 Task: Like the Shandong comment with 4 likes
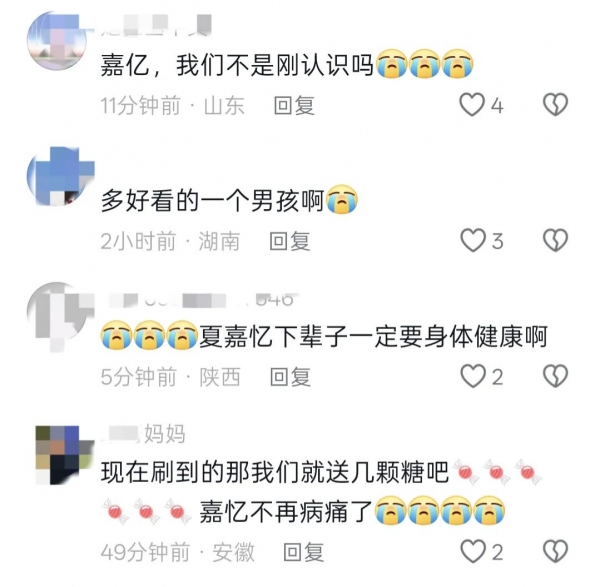(x=472, y=105)
